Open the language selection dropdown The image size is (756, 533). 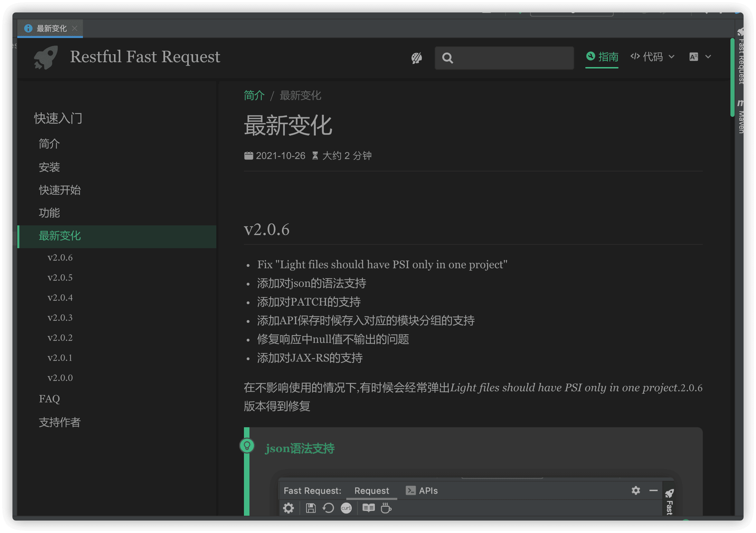(x=700, y=57)
